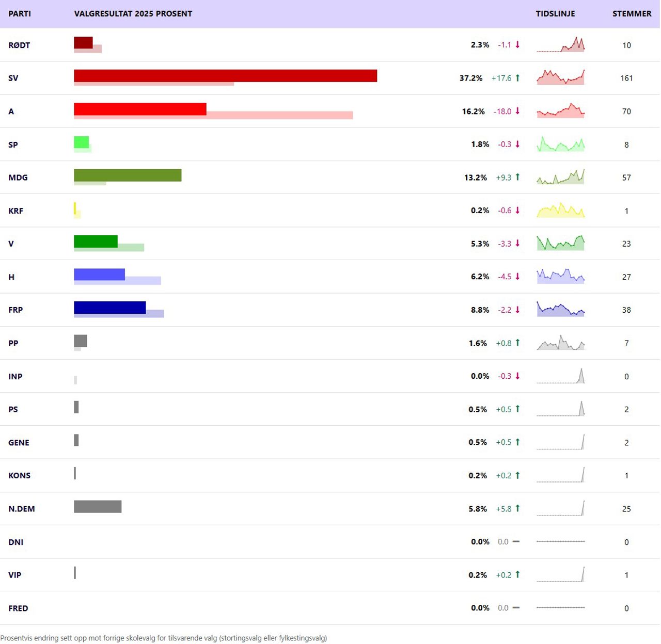Screen dimensions: 661x644
Task: Click the A party bright red bar
Action: click(x=140, y=109)
